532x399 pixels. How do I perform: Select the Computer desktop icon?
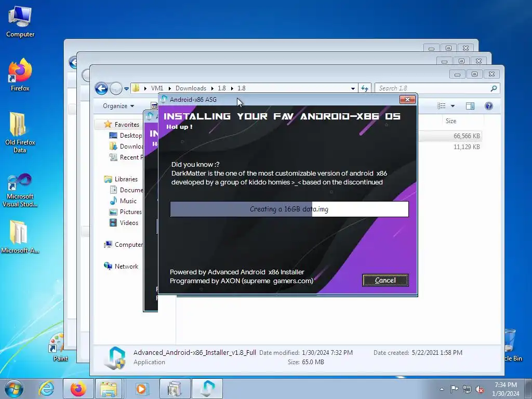coord(20,22)
